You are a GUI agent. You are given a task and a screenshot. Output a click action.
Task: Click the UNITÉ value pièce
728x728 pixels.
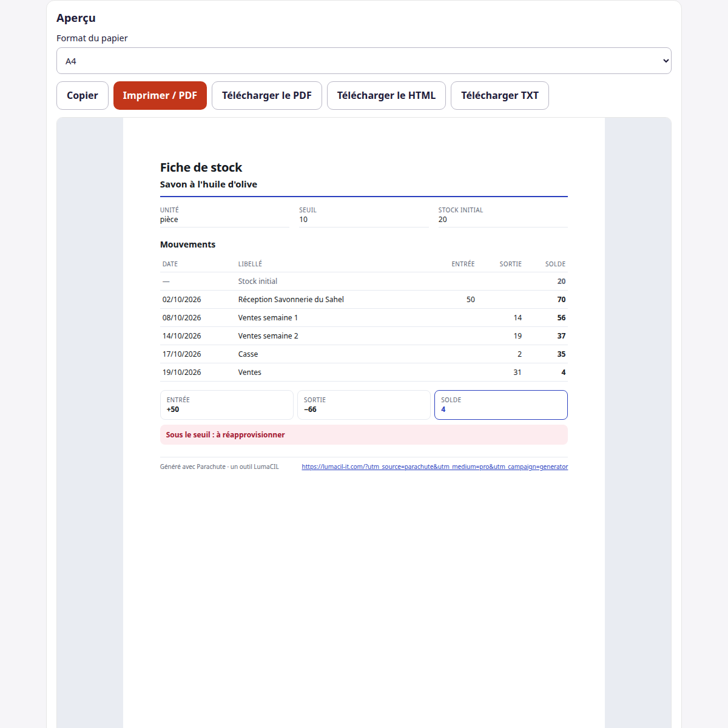point(169,220)
